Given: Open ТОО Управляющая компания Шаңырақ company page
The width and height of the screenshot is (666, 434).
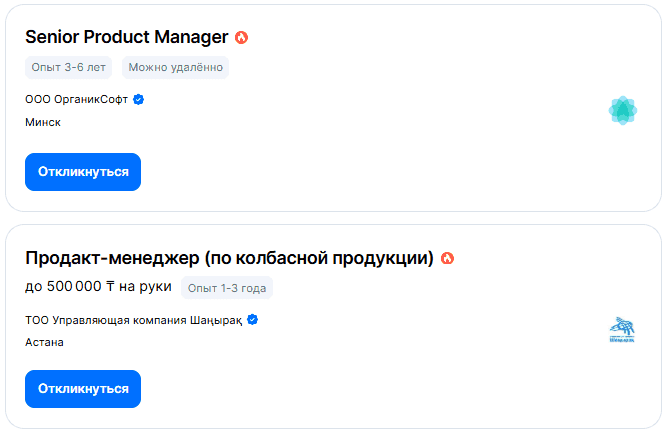Looking at the screenshot, I should coord(134,320).
